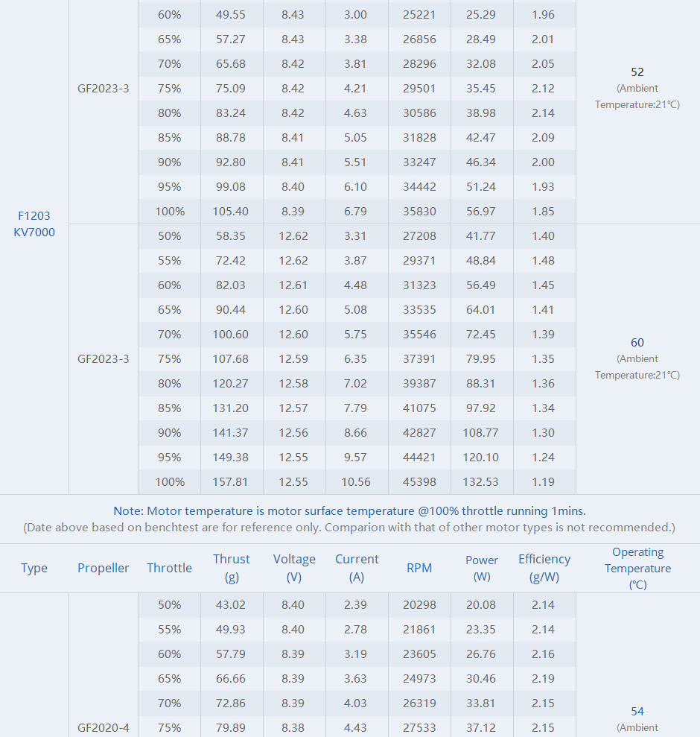Select the 105.40 thrust value cell
700x737 pixels.
point(231,211)
